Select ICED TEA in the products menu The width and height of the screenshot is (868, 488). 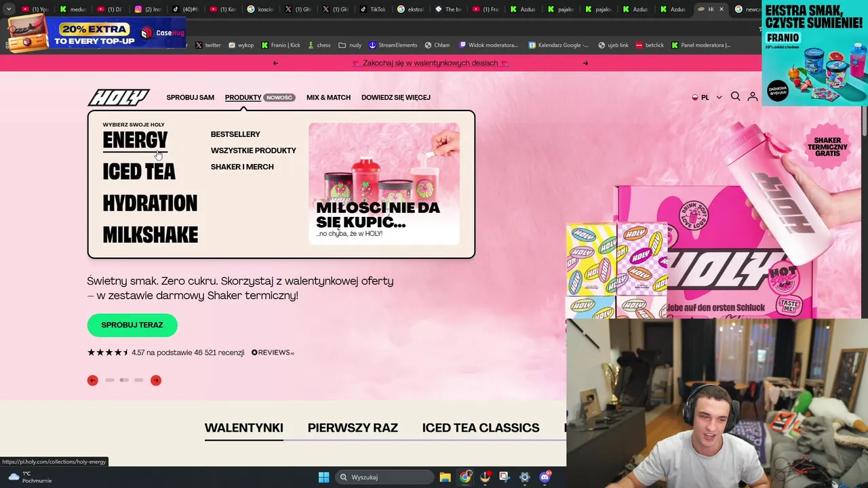(139, 172)
